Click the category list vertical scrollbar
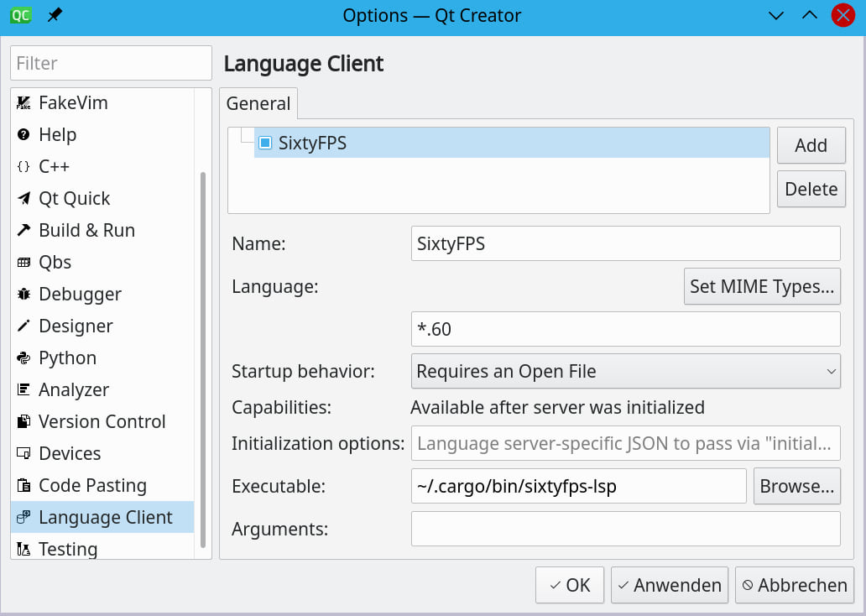Screen dimensions: 866x616 (203, 359)
